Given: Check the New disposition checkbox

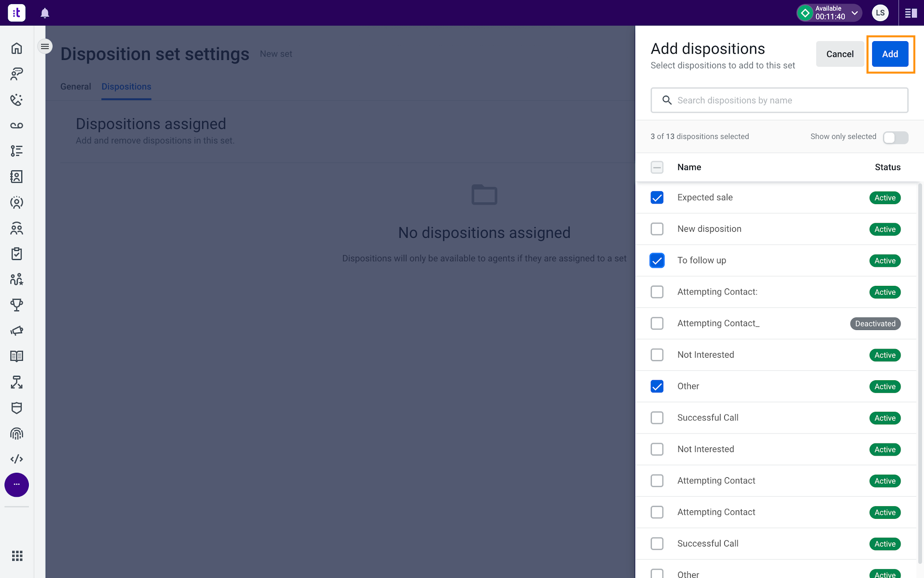Looking at the screenshot, I should (657, 229).
